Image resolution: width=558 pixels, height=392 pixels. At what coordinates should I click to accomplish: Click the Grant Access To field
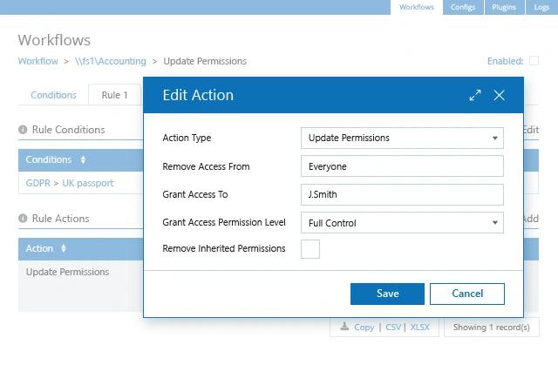coord(402,194)
